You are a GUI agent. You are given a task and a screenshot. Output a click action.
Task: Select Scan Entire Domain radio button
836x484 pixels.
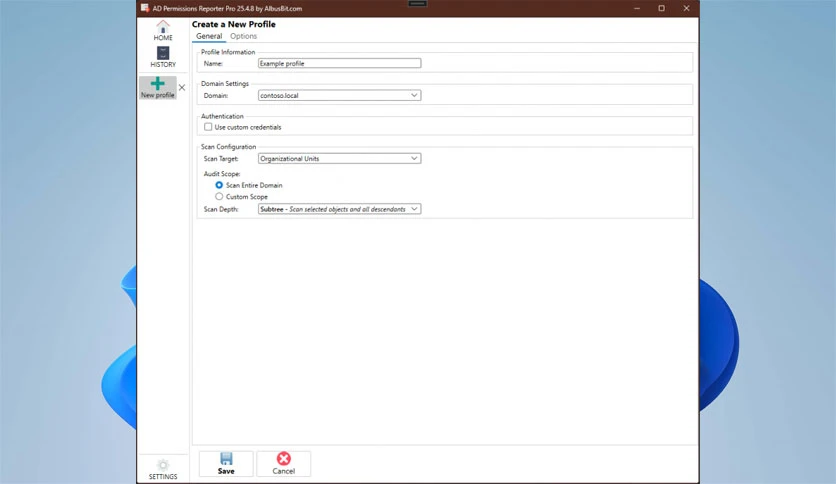pyautogui.click(x=219, y=185)
